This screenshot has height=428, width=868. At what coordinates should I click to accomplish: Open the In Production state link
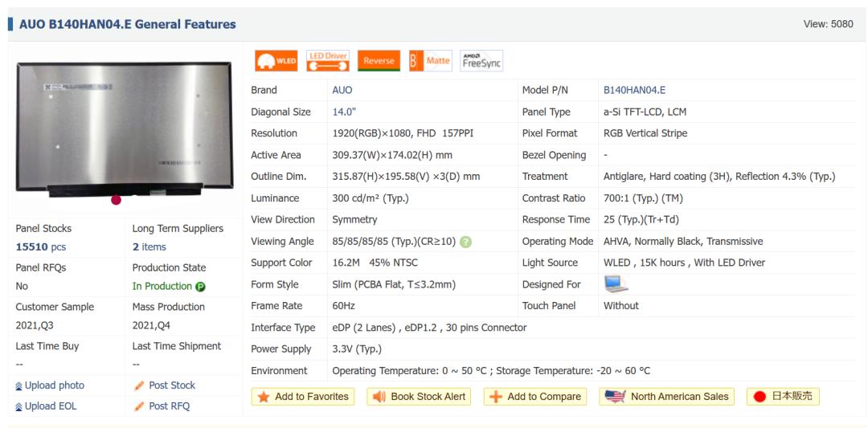(162, 287)
